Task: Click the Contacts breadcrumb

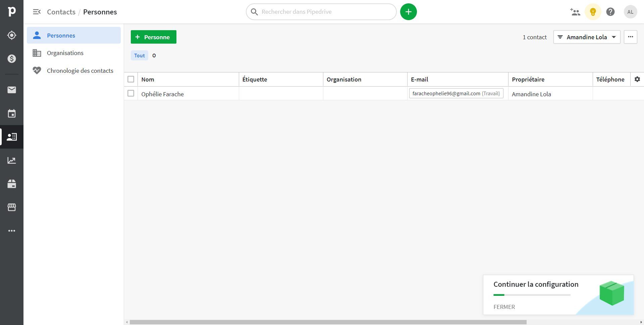Action: [61, 12]
